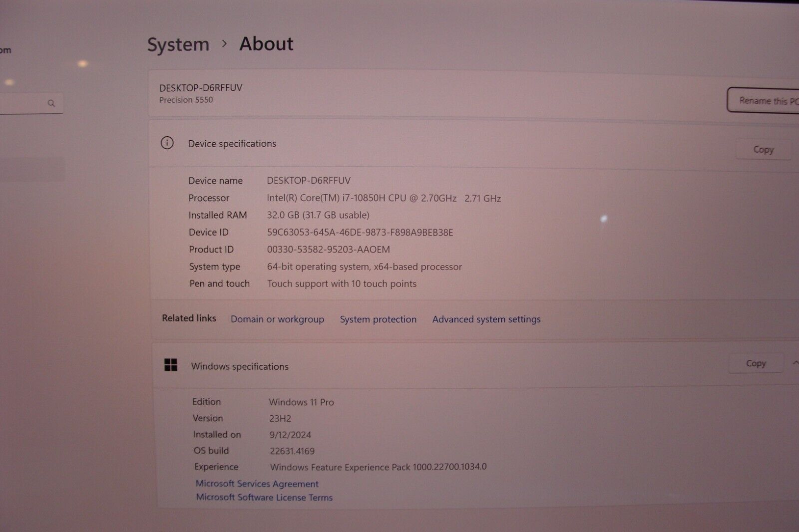Toggle the Windows specifications header open or closed
Viewport: 799px width, 532px height.
[x=240, y=366]
